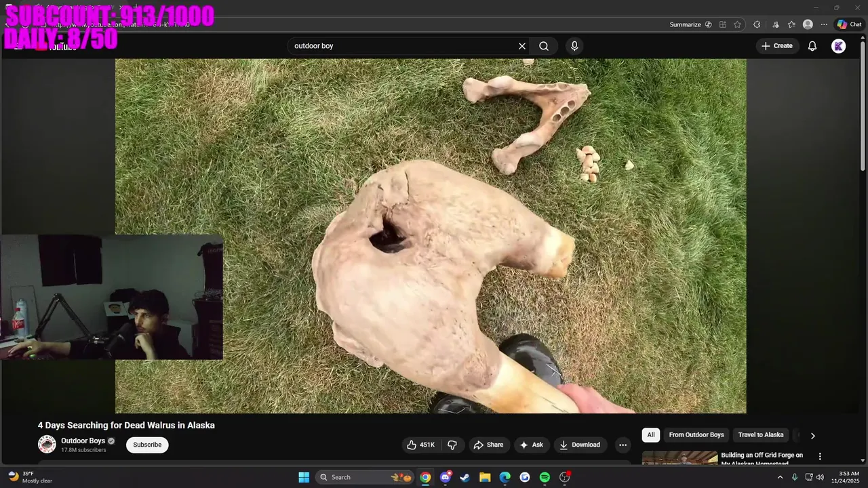
Task: Click the microphone tray icon
Action: click(x=795, y=477)
